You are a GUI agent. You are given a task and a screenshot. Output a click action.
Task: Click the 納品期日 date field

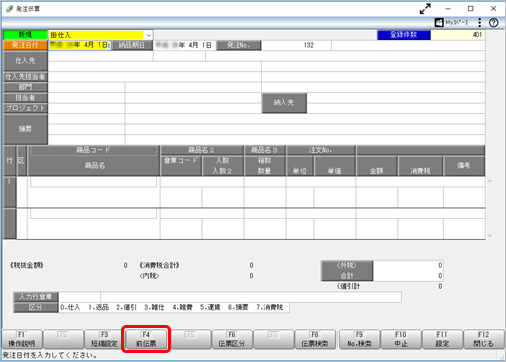[x=184, y=45]
